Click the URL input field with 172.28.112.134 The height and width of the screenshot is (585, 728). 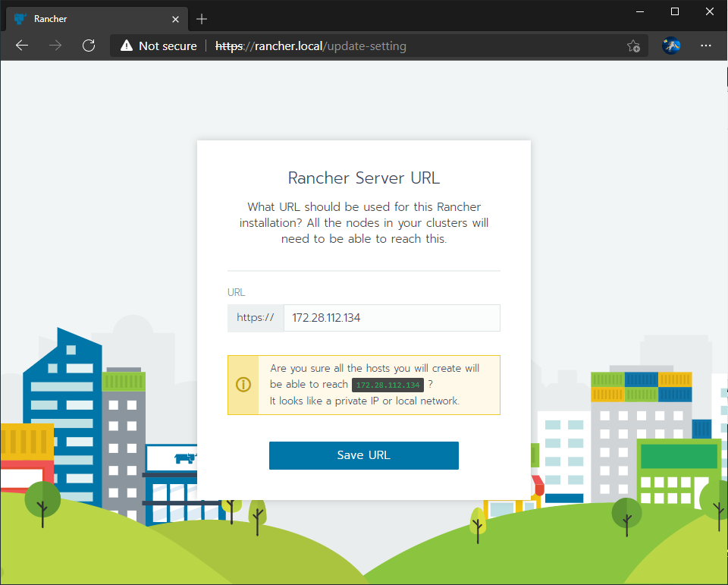(392, 318)
